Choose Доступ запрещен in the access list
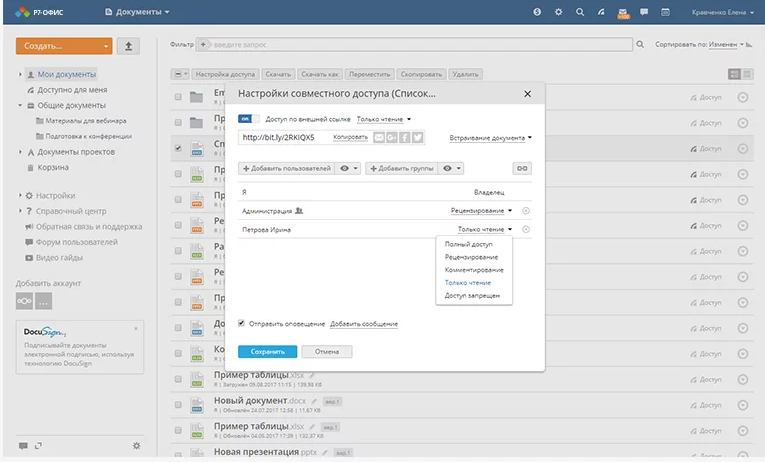This screenshot has height=462, width=765. coord(473,296)
